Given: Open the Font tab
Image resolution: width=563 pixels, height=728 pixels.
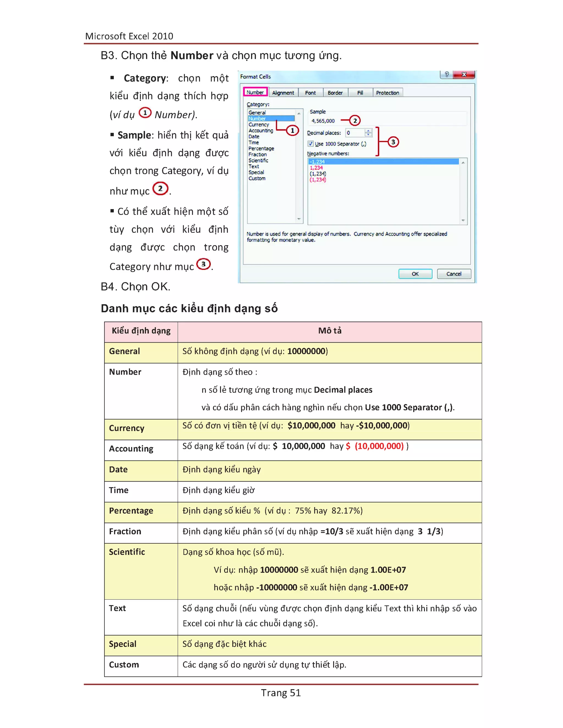Looking at the screenshot, I should point(310,93).
